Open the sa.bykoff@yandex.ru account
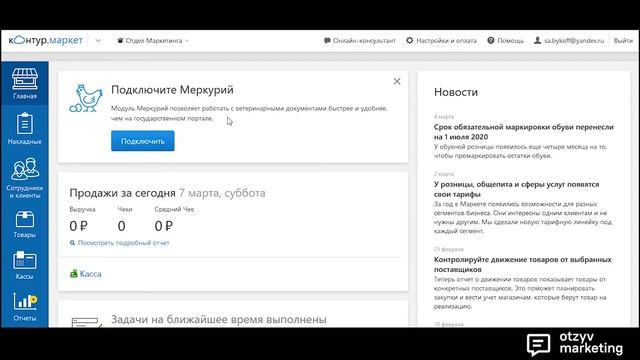This screenshot has height=360, width=640. point(569,40)
